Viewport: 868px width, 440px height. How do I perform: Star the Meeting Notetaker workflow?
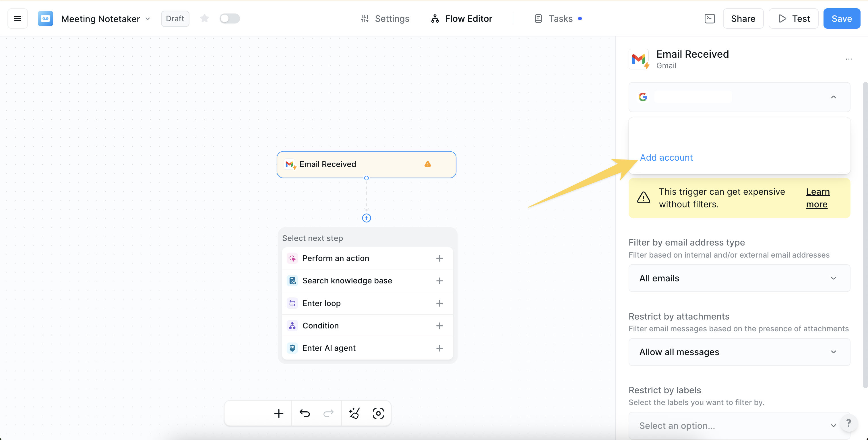pyautogui.click(x=204, y=19)
